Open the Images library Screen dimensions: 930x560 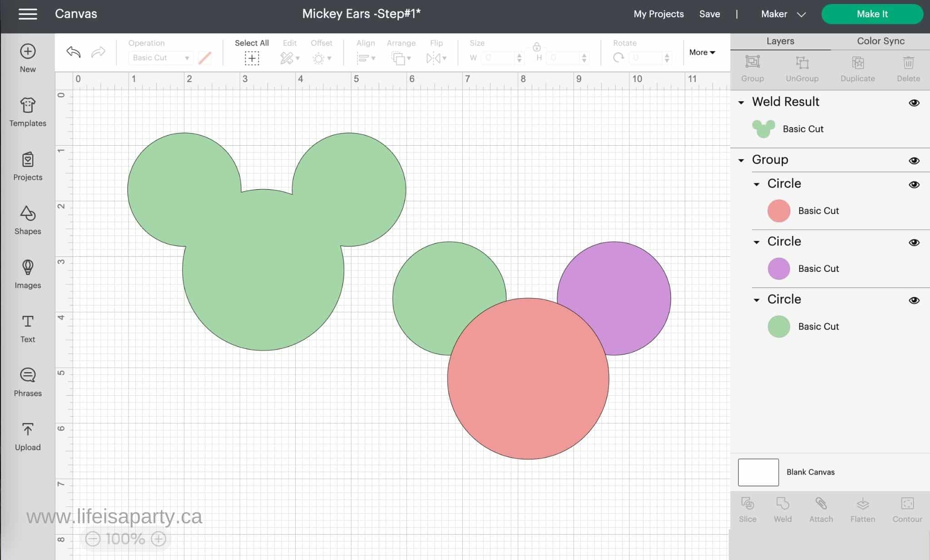[28, 275]
